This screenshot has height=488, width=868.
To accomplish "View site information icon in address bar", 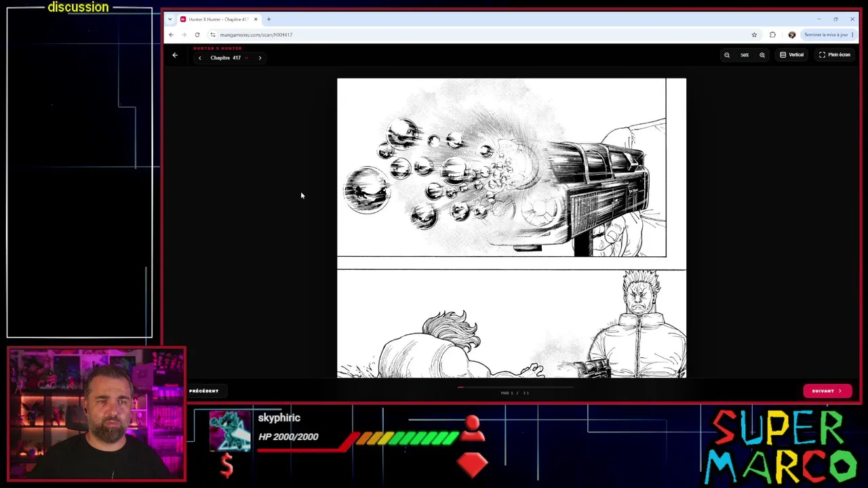I will point(213,35).
